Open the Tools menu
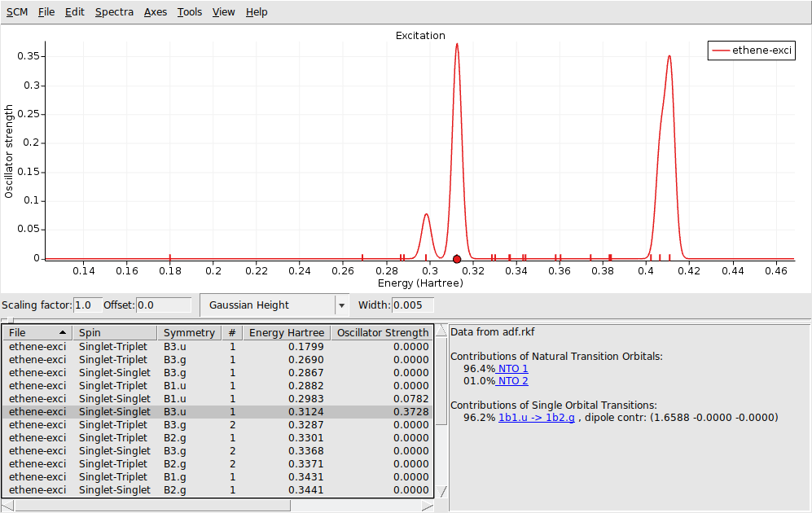The height and width of the screenshot is (513, 812). (189, 11)
